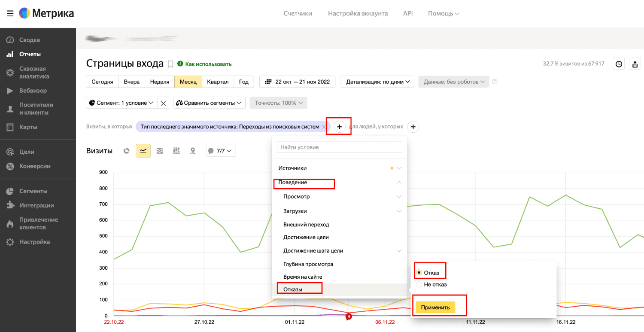
Task: Expand the Сравнить сегменты dropdown
Action: 210,103
